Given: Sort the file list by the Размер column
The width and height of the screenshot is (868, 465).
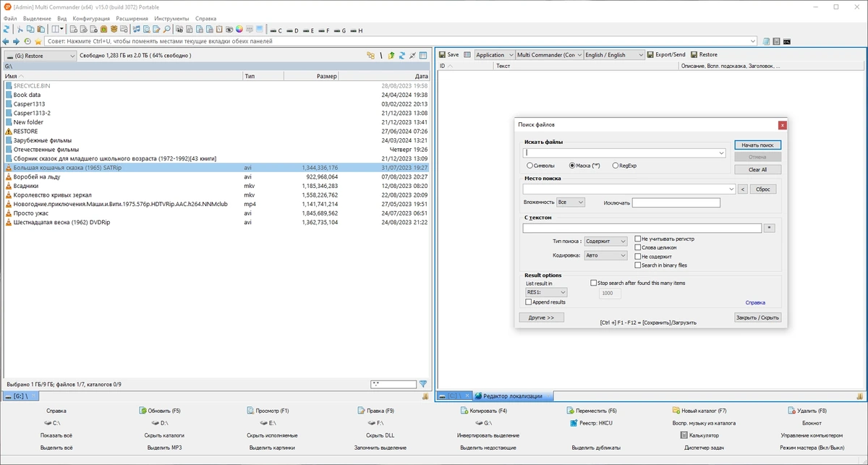Looking at the screenshot, I should pos(311,76).
